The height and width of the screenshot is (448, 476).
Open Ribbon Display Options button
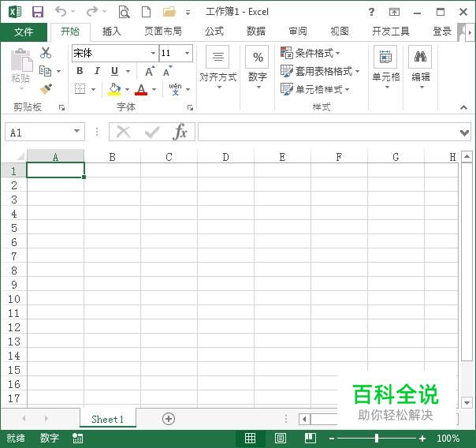[x=394, y=12]
